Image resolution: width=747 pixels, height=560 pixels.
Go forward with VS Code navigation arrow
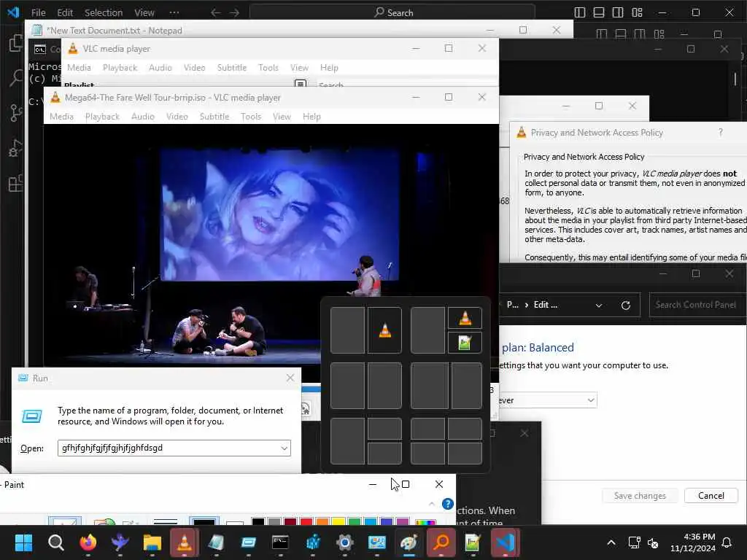234,13
